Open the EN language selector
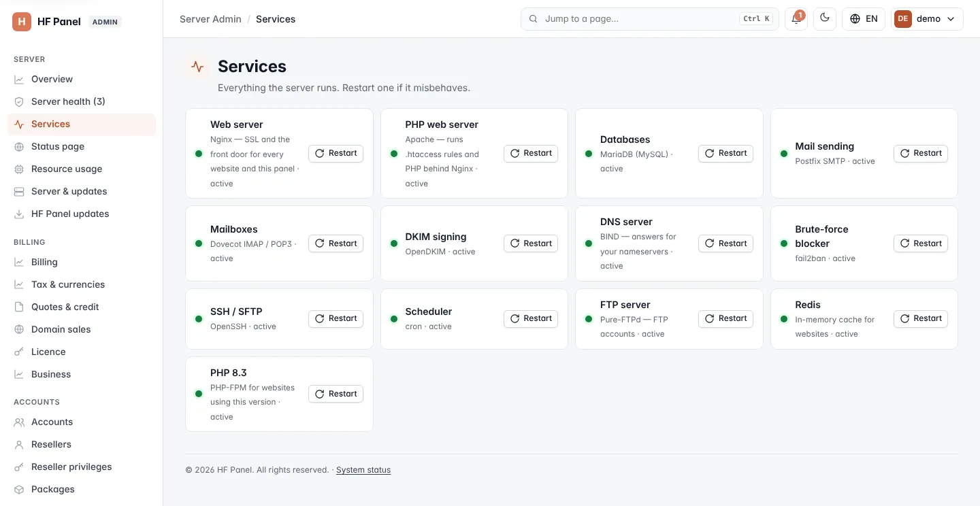 click(864, 19)
